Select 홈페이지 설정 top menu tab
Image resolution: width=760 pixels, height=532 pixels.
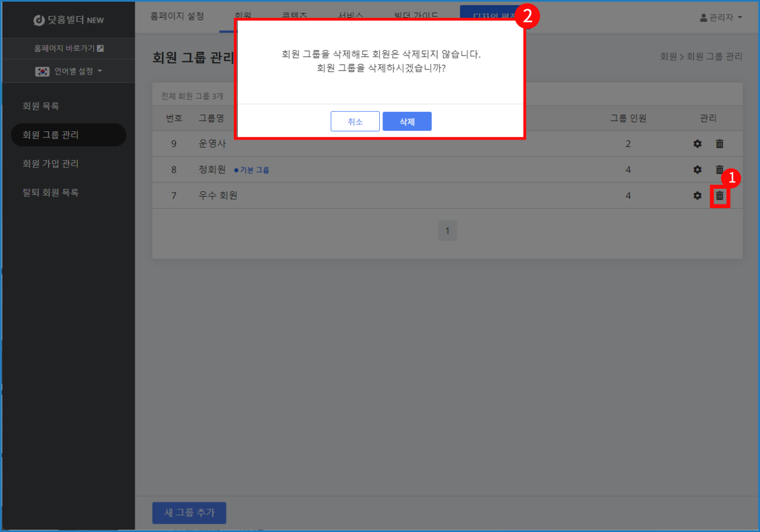177,16
